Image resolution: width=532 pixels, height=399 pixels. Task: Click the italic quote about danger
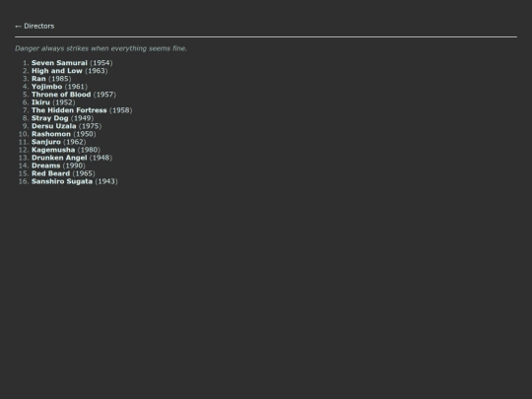click(x=100, y=48)
